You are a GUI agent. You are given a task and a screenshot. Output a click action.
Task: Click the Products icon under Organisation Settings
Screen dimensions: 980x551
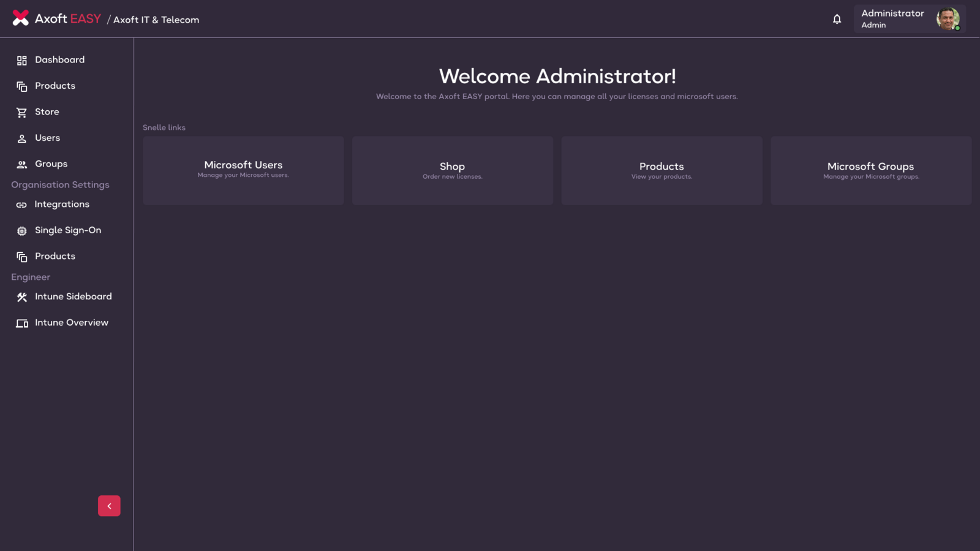click(22, 257)
